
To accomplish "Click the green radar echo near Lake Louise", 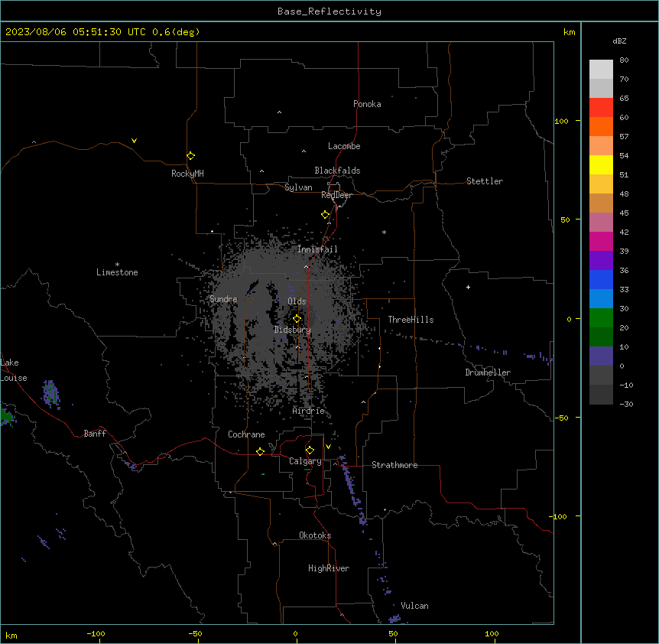I will point(7,416).
